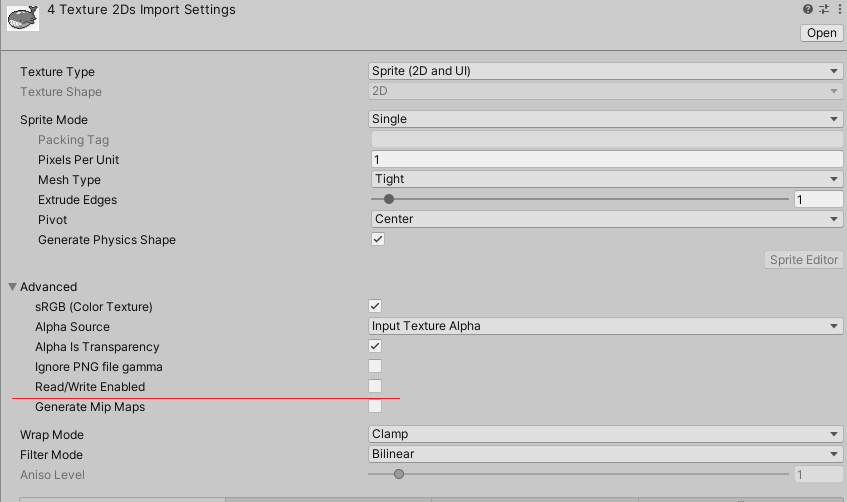The height and width of the screenshot is (502, 847).
Task: Click the Advanced section label
Action: (49, 287)
